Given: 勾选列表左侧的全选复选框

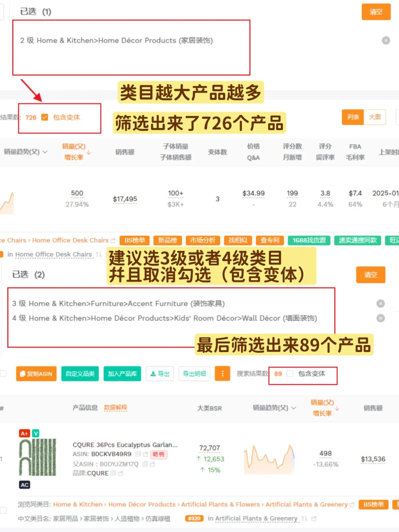Looking at the screenshot, I should pyautogui.click(x=3, y=374).
